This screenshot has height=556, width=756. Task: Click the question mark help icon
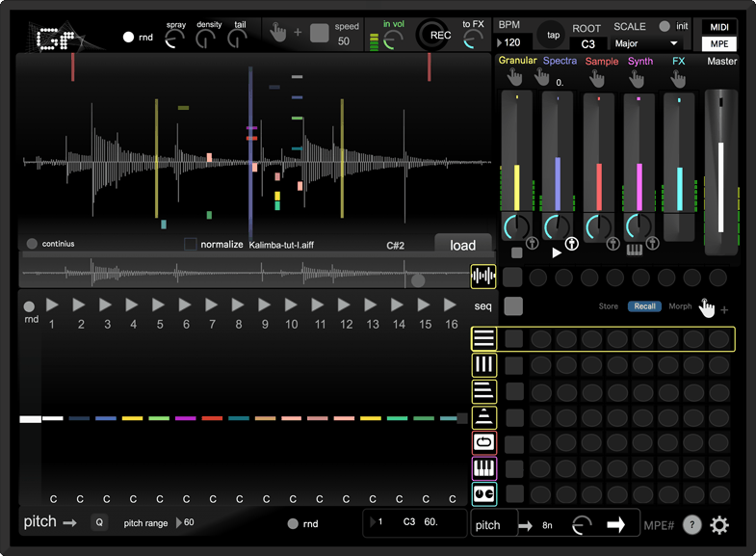pyautogui.click(x=691, y=525)
